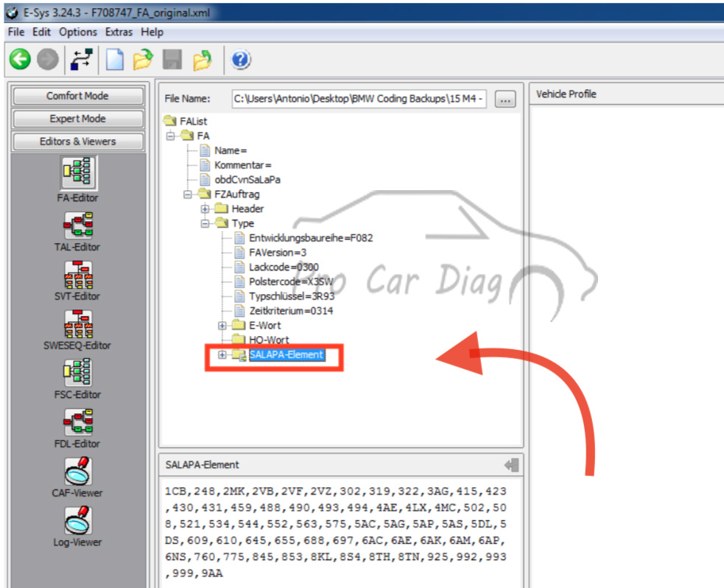The height and width of the screenshot is (588, 724).
Task: Click the Open folder icon with green arrow
Action: pyautogui.click(x=143, y=60)
